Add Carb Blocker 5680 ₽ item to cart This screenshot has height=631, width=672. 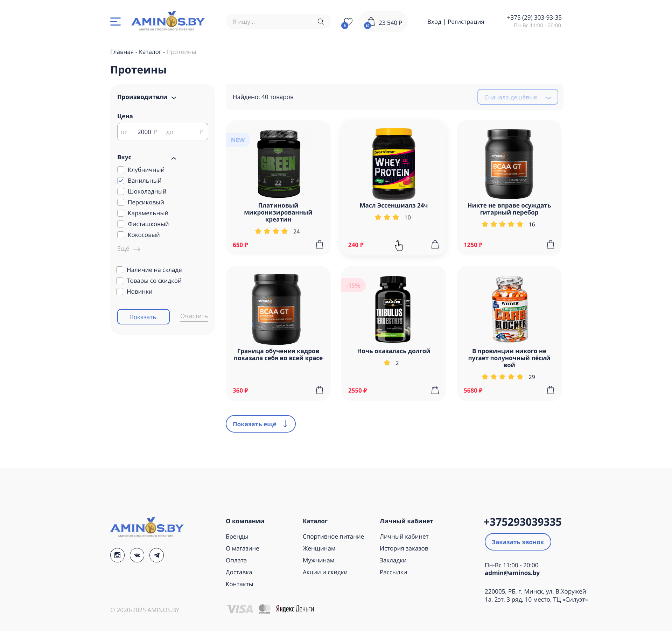tap(551, 390)
